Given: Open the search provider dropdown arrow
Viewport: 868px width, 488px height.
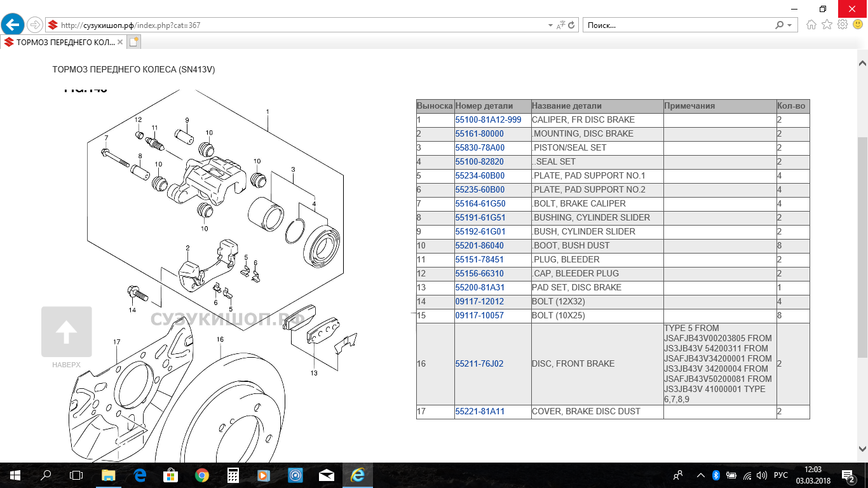Looking at the screenshot, I should click(790, 25).
